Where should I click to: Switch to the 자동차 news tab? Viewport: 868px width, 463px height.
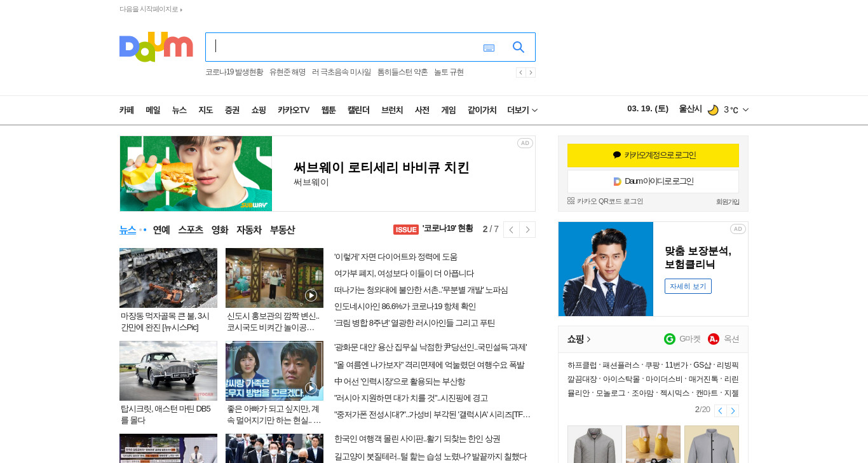pos(249,230)
